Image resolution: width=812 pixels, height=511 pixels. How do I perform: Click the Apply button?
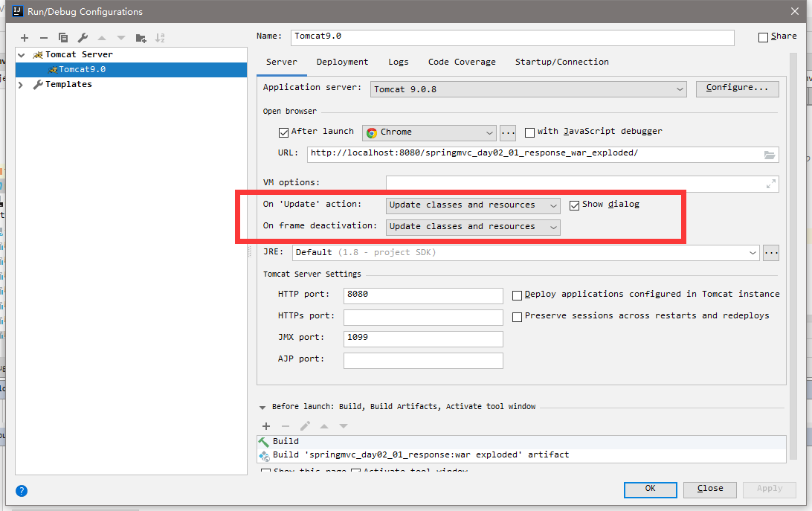pos(770,489)
